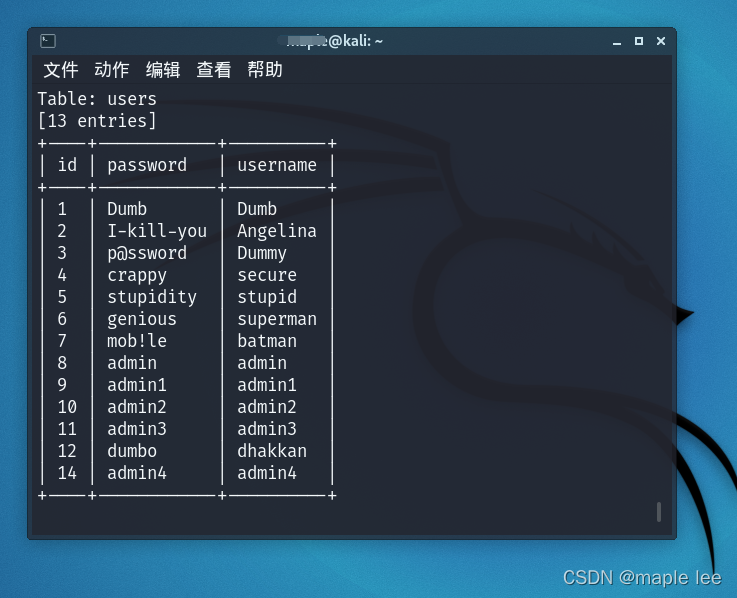Click password 'genious'
The image size is (737, 598).
tap(142, 319)
